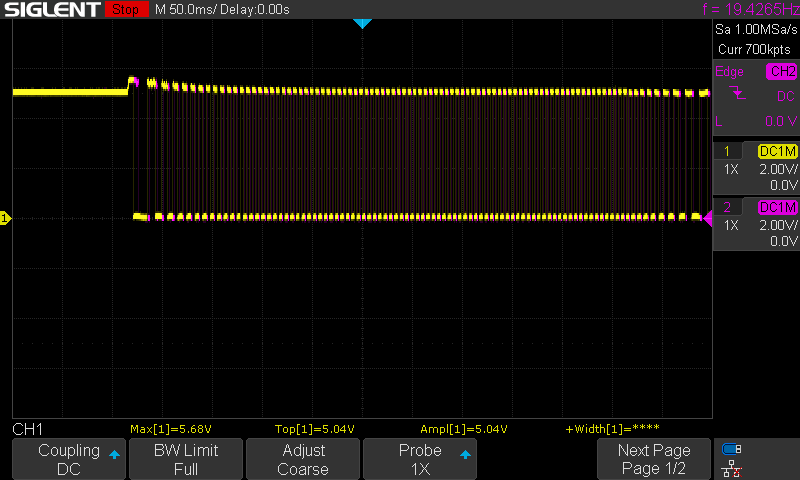
Task: Toggle the Adjust Coarse setting
Action: tap(303, 459)
